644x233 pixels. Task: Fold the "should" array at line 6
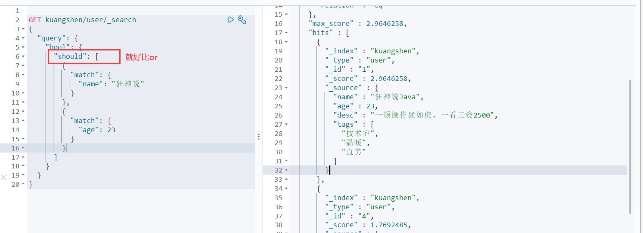(x=23, y=57)
